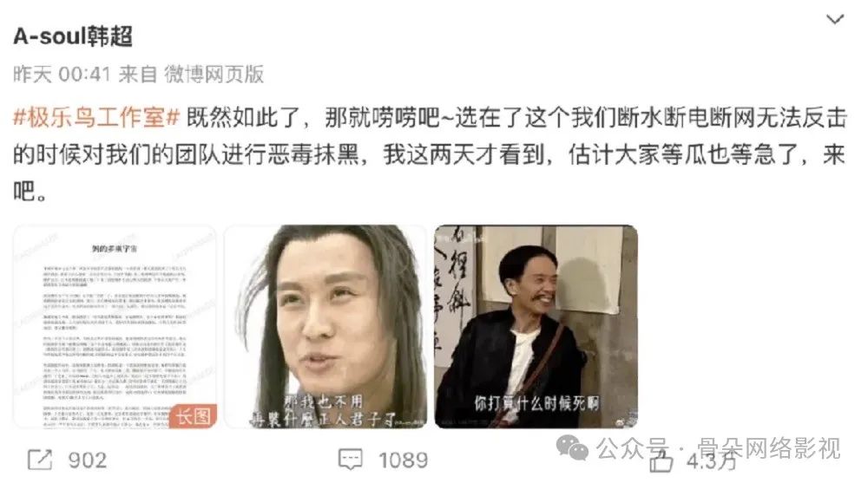Screen dimensions: 868x483
Task: Click the 公众号 watermark label
Action: click(632, 448)
